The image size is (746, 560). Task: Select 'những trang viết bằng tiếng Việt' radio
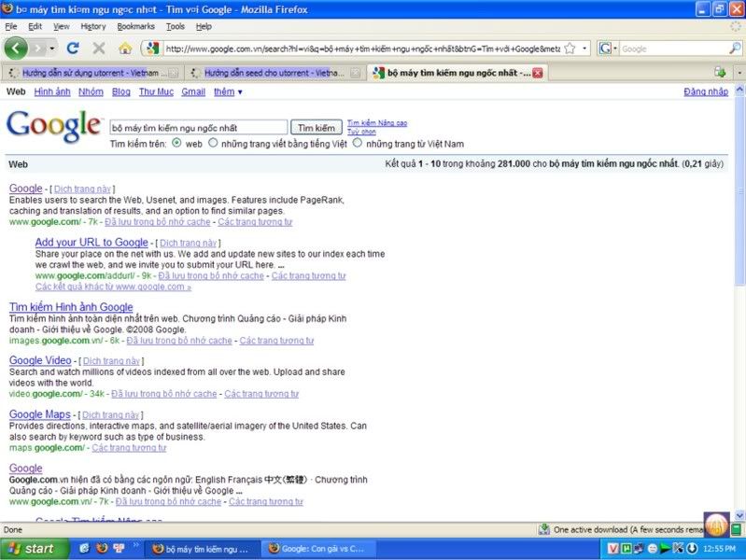(213, 144)
